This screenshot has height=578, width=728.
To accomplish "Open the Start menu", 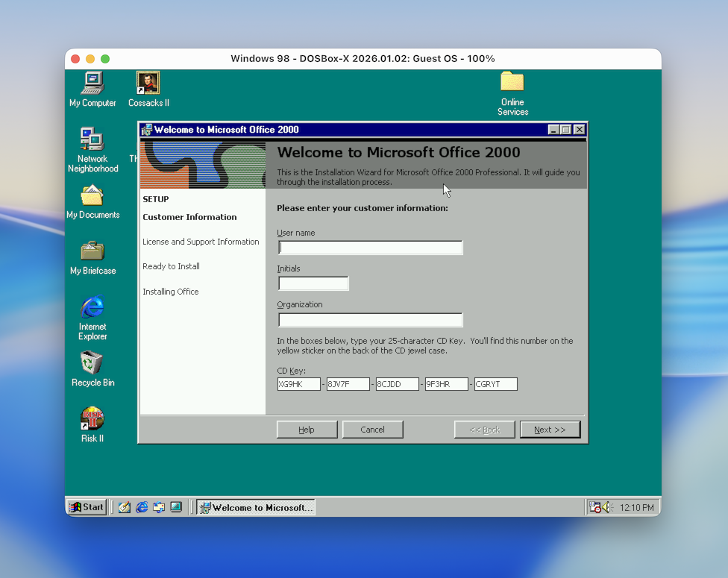I will 87,507.
